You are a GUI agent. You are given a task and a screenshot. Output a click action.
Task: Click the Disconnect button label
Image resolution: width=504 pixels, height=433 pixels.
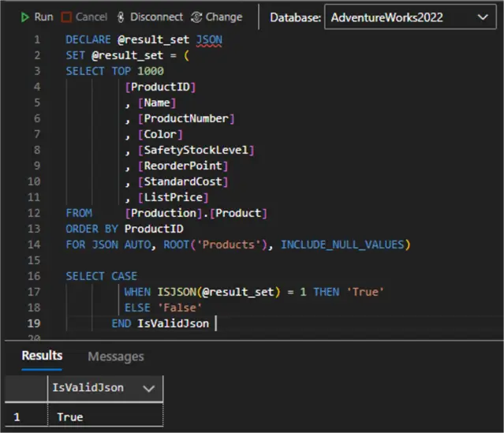coord(156,17)
